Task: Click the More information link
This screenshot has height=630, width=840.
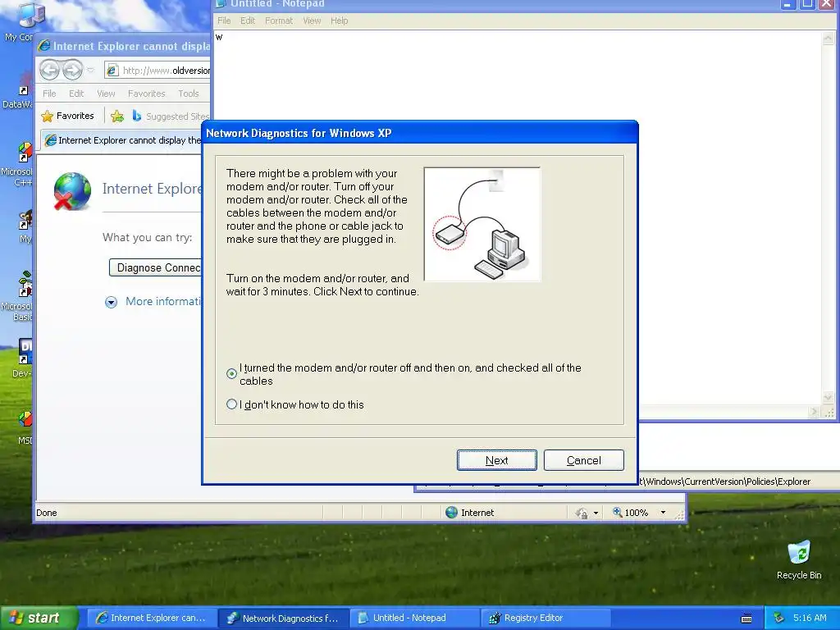Action: (x=163, y=301)
